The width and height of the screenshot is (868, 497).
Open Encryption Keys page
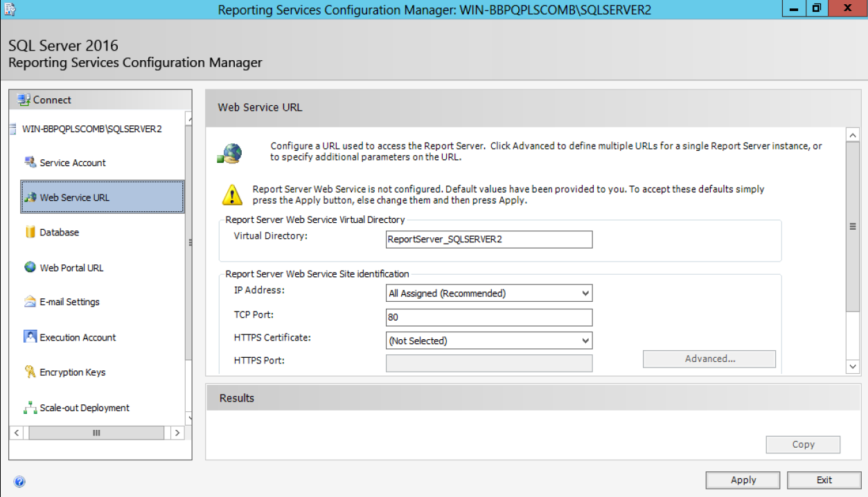coord(73,372)
